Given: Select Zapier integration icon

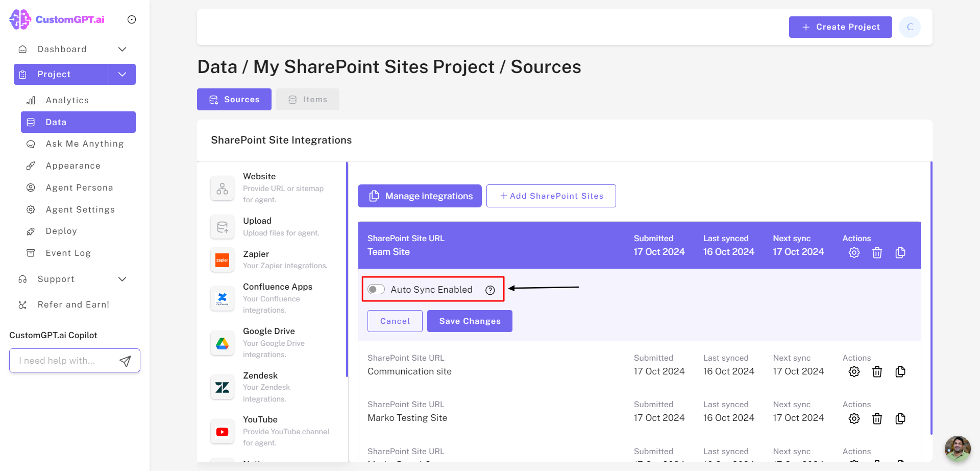Looking at the screenshot, I should point(222,260).
